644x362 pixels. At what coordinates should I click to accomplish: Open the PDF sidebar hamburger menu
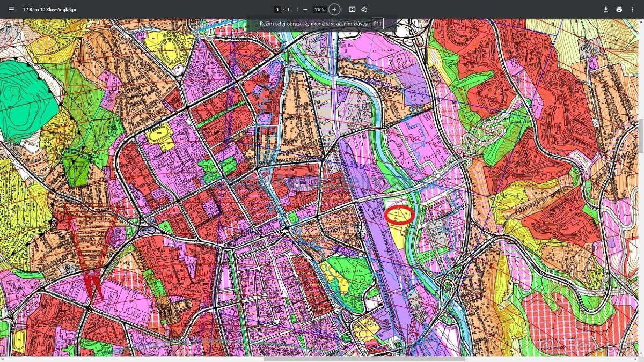11,9
